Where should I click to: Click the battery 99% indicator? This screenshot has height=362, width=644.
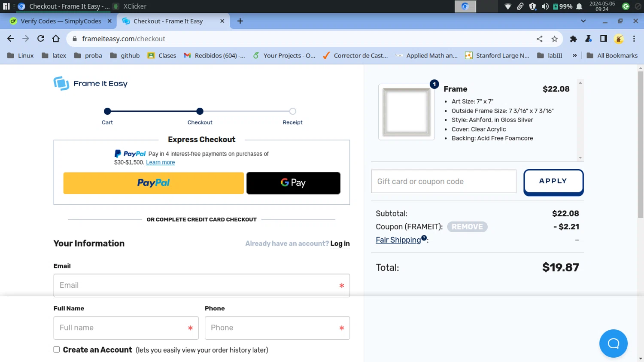[x=562, y=6]
